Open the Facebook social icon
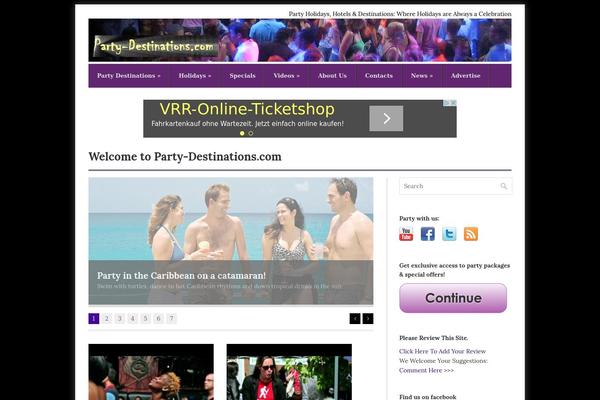600x400 pixels. point(427,234)
